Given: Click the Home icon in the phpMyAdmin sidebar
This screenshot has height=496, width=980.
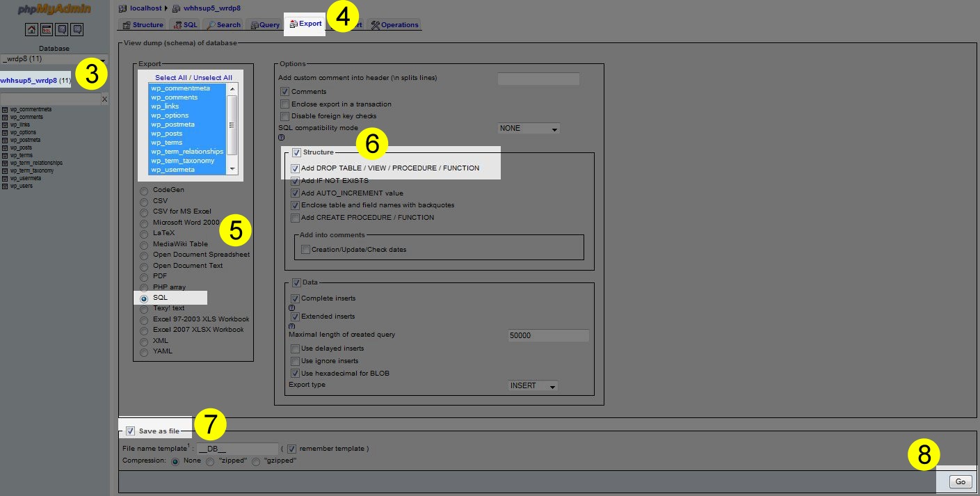Looking at the screenshot, I should click(x=32, y=29).
